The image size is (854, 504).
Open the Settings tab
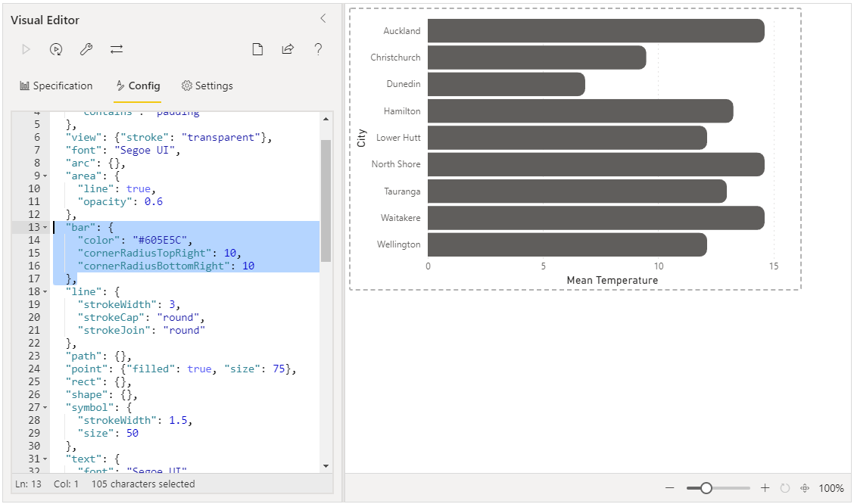pos(207,86)
